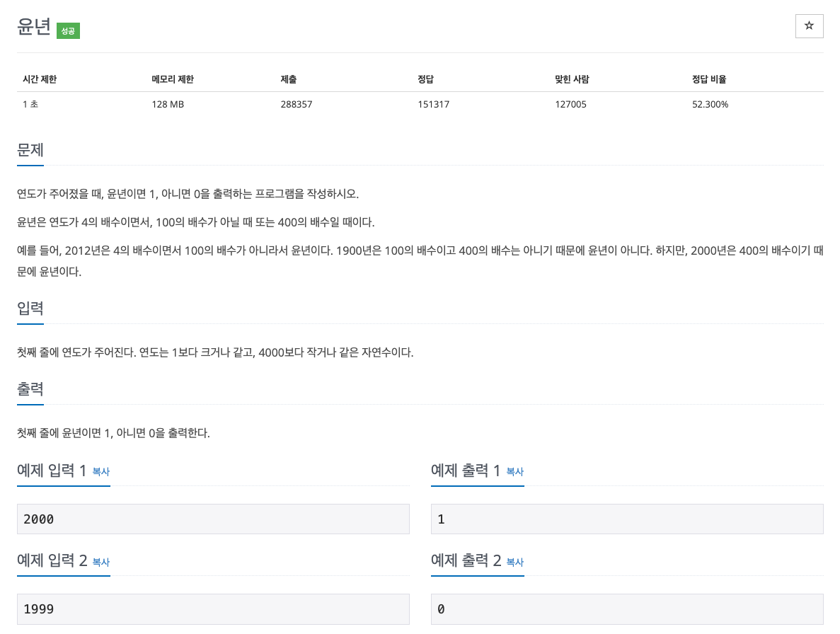Click the green 성공 badge
Screen dimensions: 840x634
[68, 31]
